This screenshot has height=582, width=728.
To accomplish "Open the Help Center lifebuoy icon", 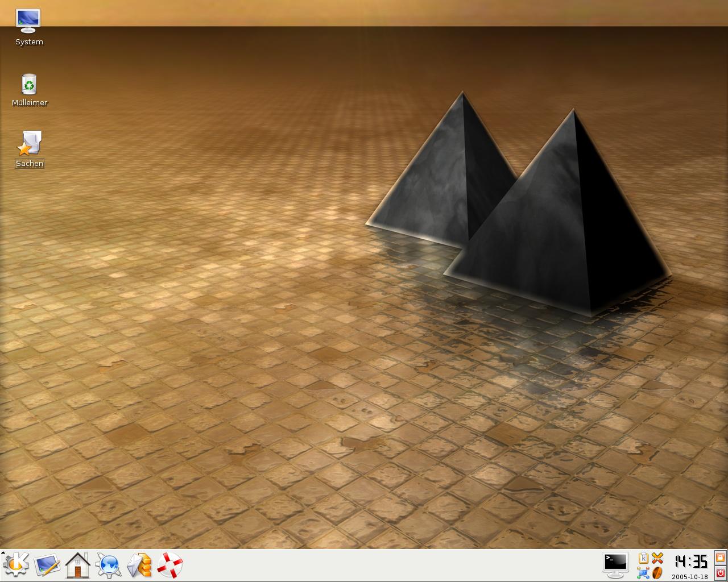I will coord(170,565).
